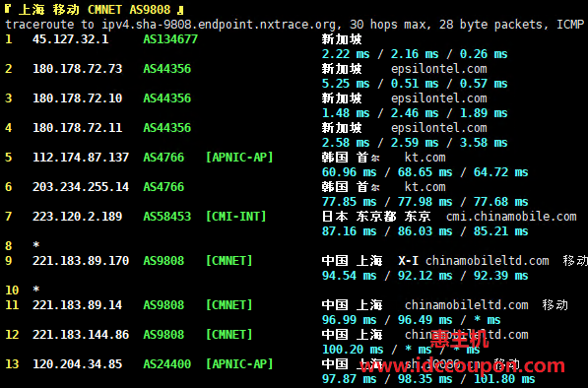Click the [APNIC-AP] tag on hop 5
Screen dimensions: 588x388
239,158
